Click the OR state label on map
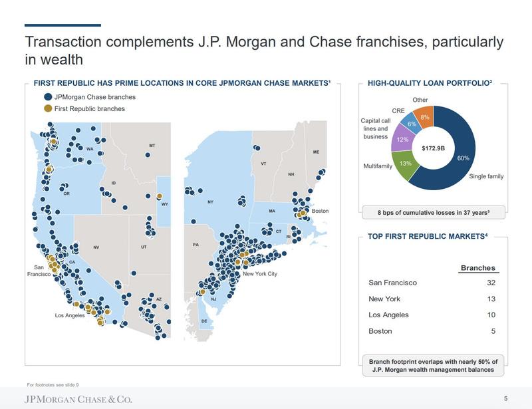 66,194
